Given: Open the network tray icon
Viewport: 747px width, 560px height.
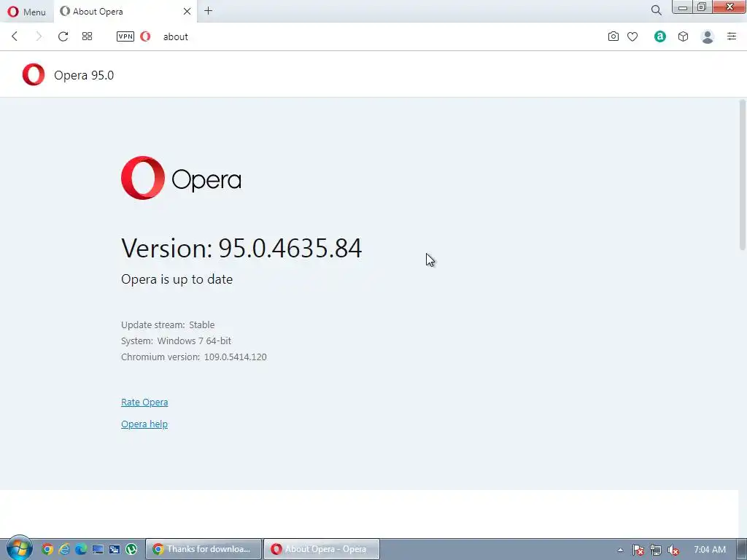Looking at the screenshot, I should click(656, 550).
